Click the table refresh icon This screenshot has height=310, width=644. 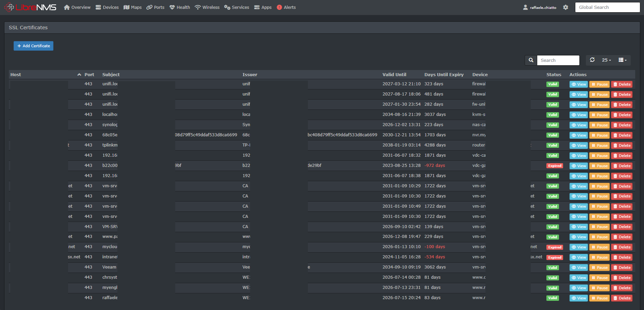tap(592, 60)
